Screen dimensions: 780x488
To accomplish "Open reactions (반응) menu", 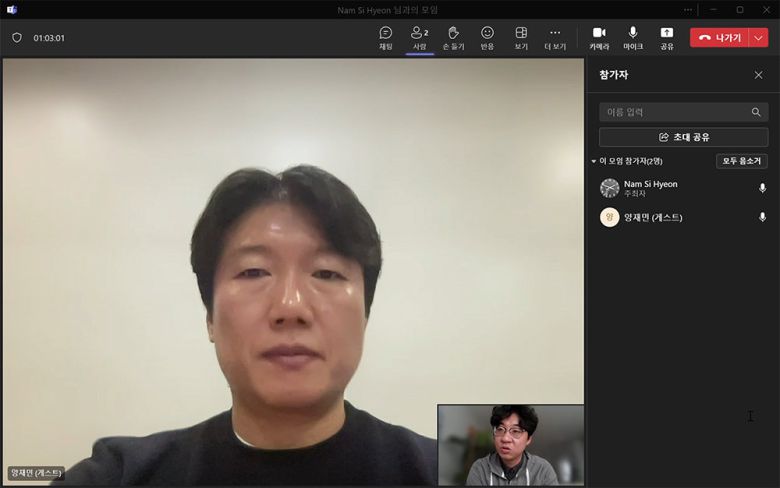I will coord(487,38).
